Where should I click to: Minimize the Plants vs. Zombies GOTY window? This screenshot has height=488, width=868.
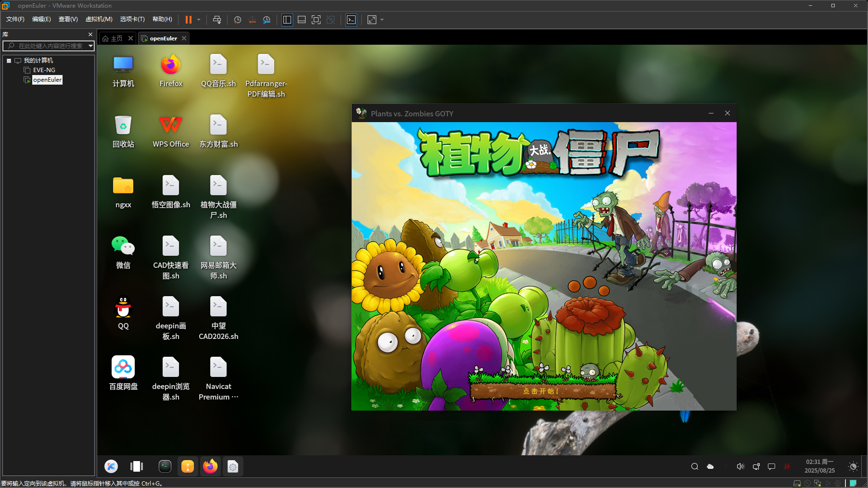pyautogui.click(x=711, y=113)
